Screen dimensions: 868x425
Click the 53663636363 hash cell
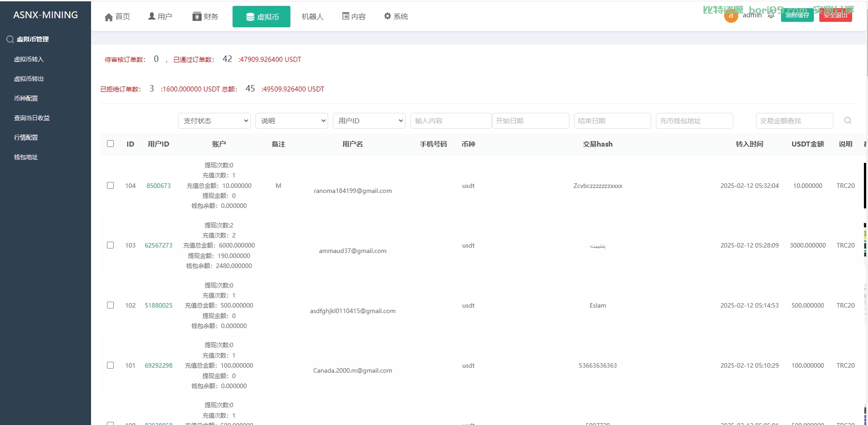coord(598,365)
